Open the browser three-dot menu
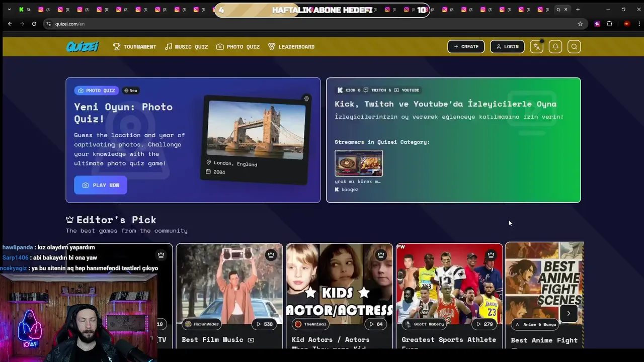Screen dimensions: 644x362 click(x=638, y=24)
